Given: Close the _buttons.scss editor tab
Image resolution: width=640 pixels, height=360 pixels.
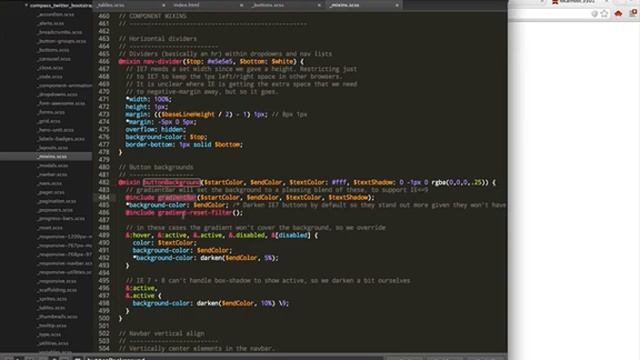Looking at the screenshot, I should 319,5.
